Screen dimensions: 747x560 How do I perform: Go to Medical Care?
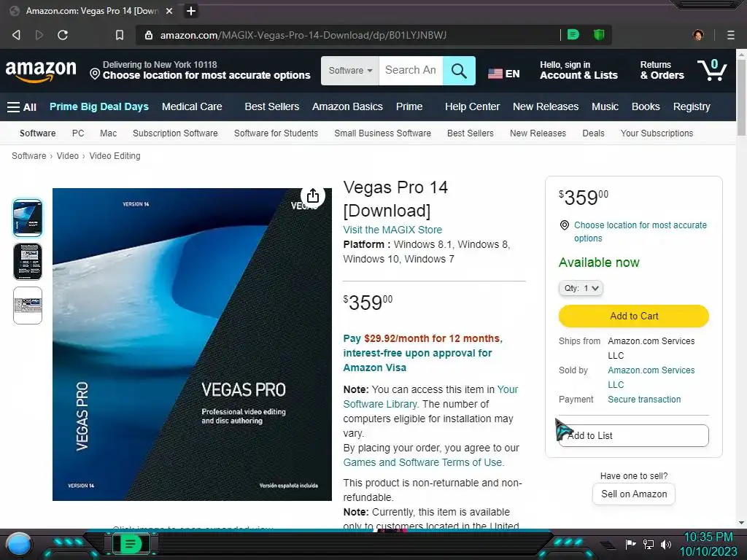tap(192, 106)
